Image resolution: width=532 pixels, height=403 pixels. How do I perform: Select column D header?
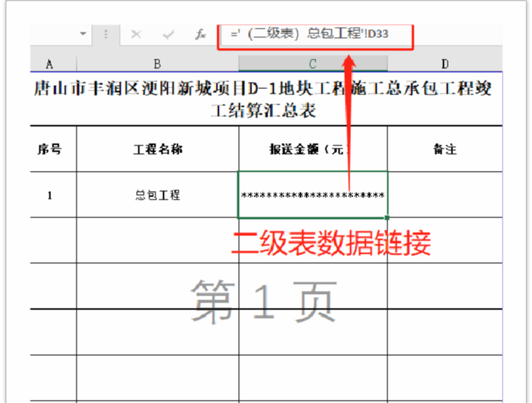click(x=445, y=64)
